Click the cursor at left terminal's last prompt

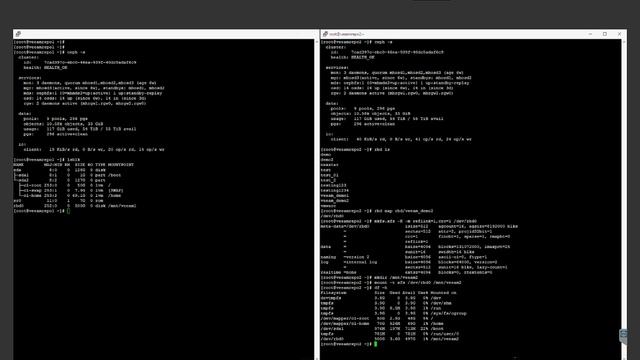coord(68,211)
